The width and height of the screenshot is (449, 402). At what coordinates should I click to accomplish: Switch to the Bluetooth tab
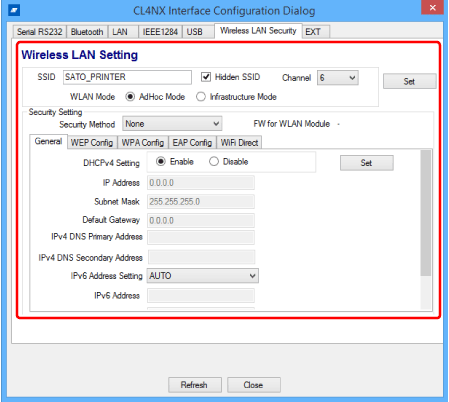pyautogui.click(x=87, y=32)
